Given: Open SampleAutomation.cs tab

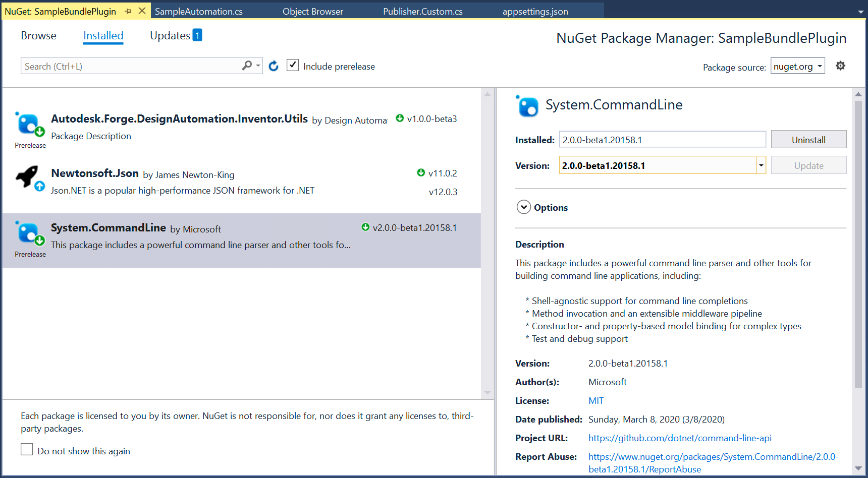Looking at the screenshot, I should (199, 11).
